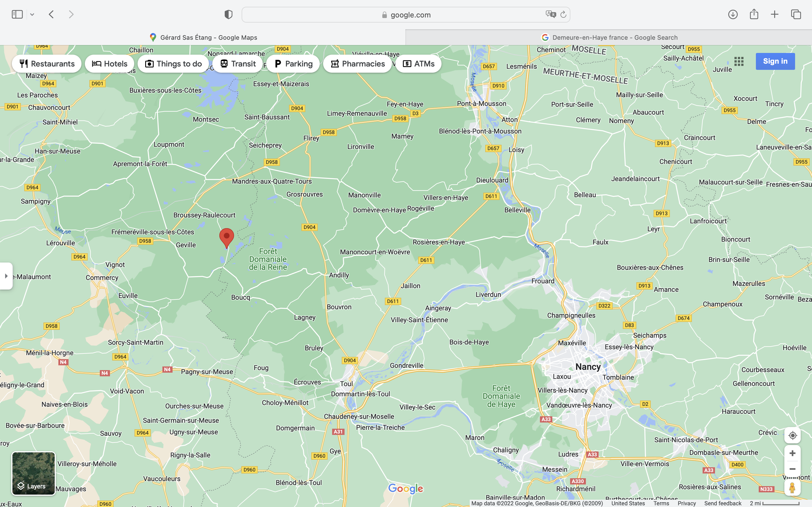812x507 pixels.
Task: Click the Google apps grid icon
Action: tap(738, 61)
